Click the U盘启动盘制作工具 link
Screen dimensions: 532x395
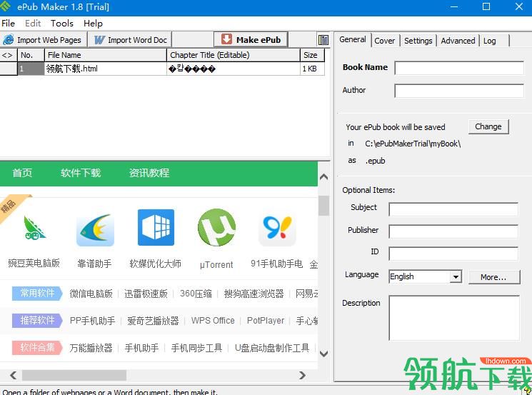click(272, 348)
